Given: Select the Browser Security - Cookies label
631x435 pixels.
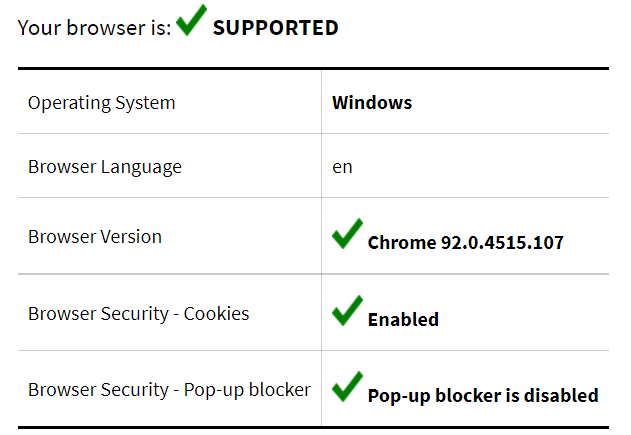Looking at the screenshot, I should click(x=138, y=314).
